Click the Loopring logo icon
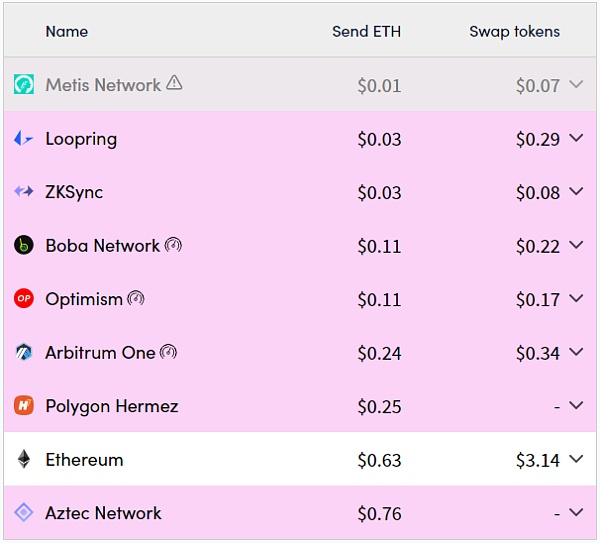The width and height of the screenshot is (600, 543). tap(24, 139)
